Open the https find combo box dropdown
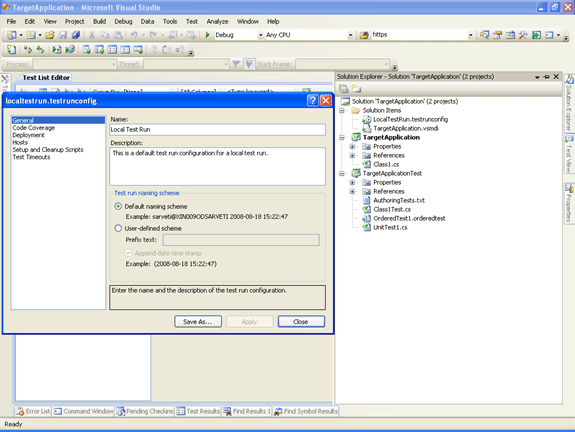 point(470,35)
